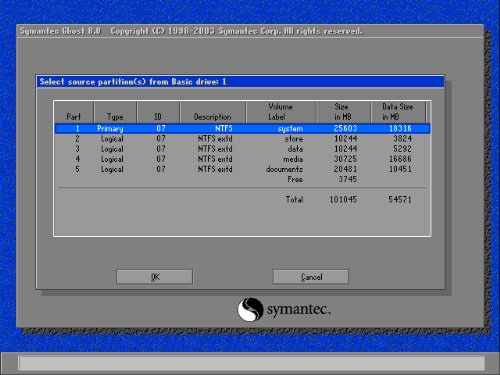Click the Symantec yin-yang logo icon

coord(250,309)
